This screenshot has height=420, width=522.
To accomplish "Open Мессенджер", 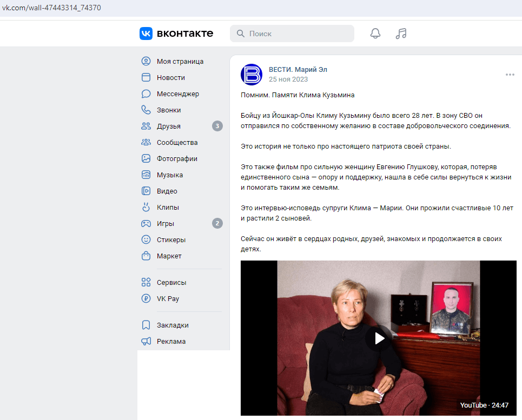I will coord(178,94).
